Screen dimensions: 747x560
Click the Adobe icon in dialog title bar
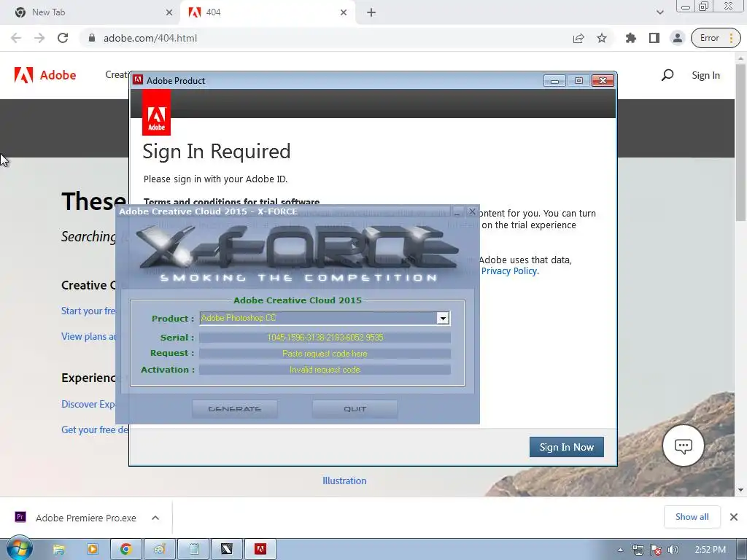[138, 80]
